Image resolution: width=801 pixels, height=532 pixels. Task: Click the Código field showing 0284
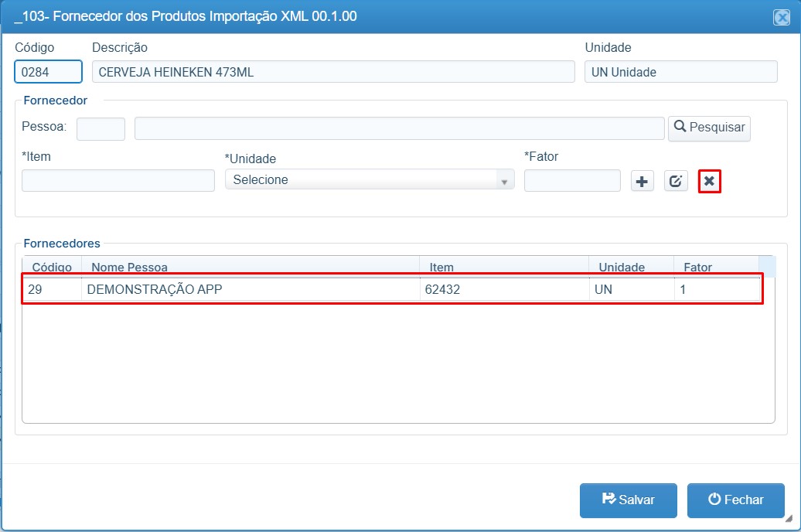[48, 72]
